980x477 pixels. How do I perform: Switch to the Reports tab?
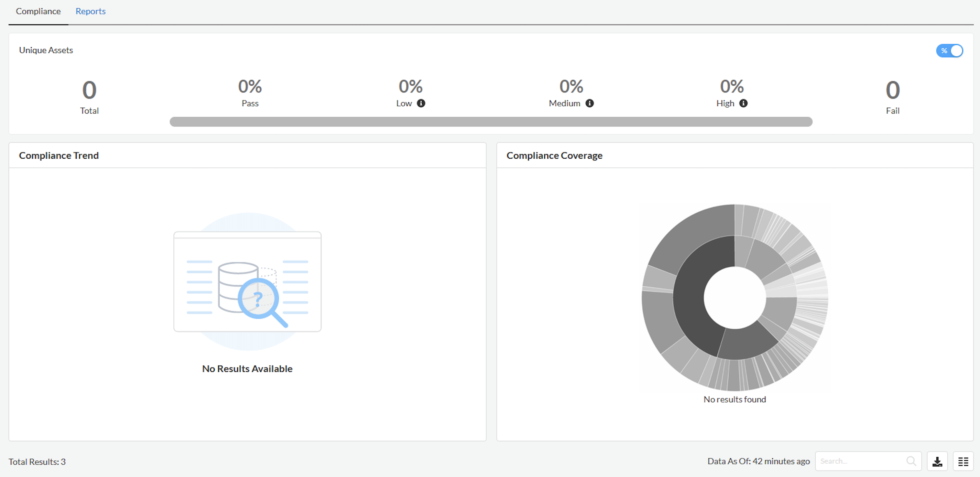[x=90, y=11]
